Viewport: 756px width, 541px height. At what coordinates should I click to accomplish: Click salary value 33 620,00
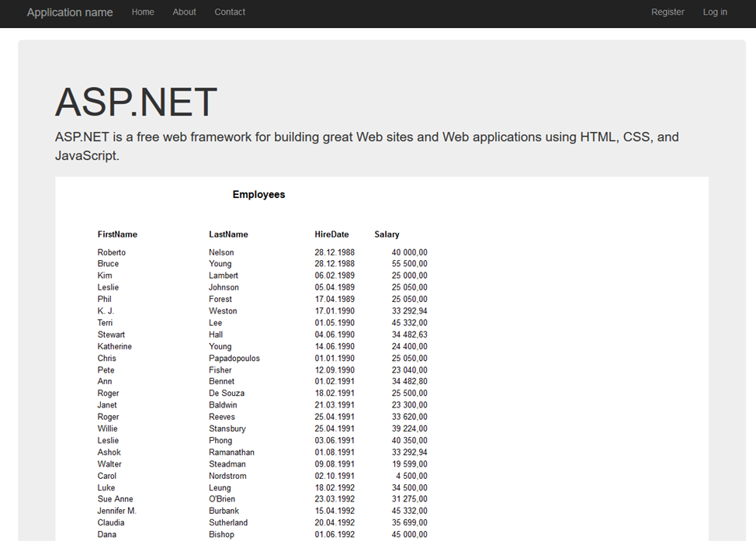click(x=409, y=417)
